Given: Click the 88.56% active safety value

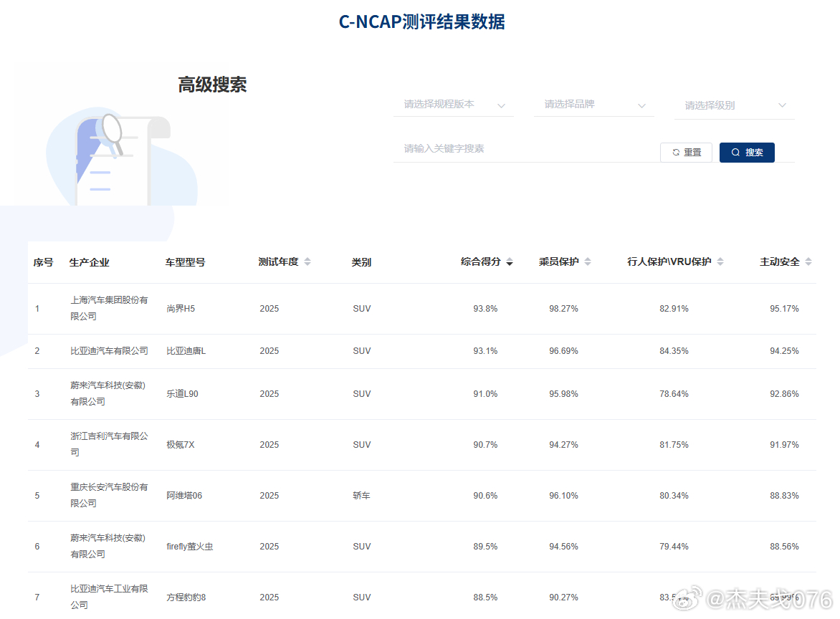Looking at the screenshot, I should coord(784,547).
